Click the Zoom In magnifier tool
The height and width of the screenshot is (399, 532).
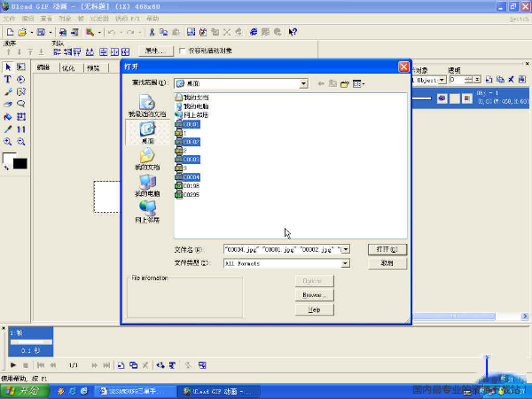(x=8, y=141)
